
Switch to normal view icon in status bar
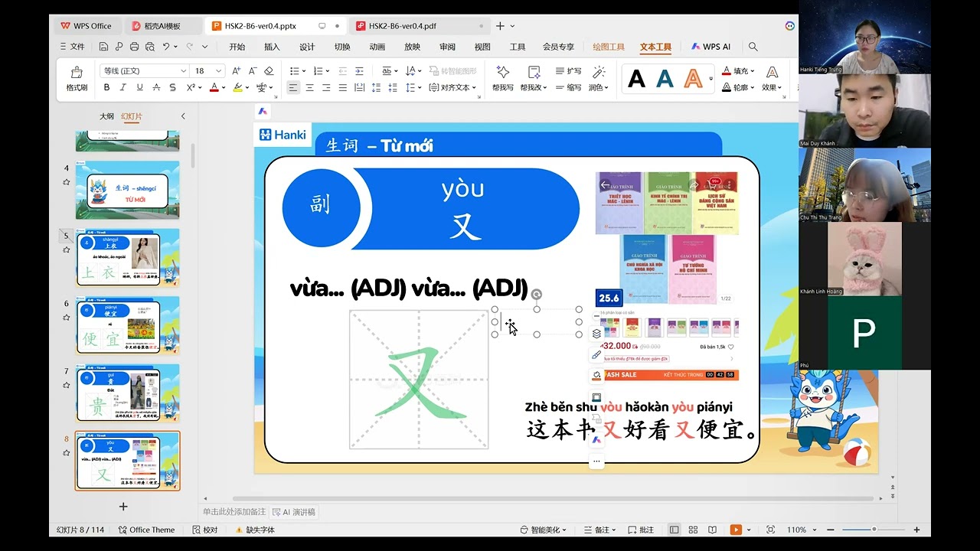674,530
